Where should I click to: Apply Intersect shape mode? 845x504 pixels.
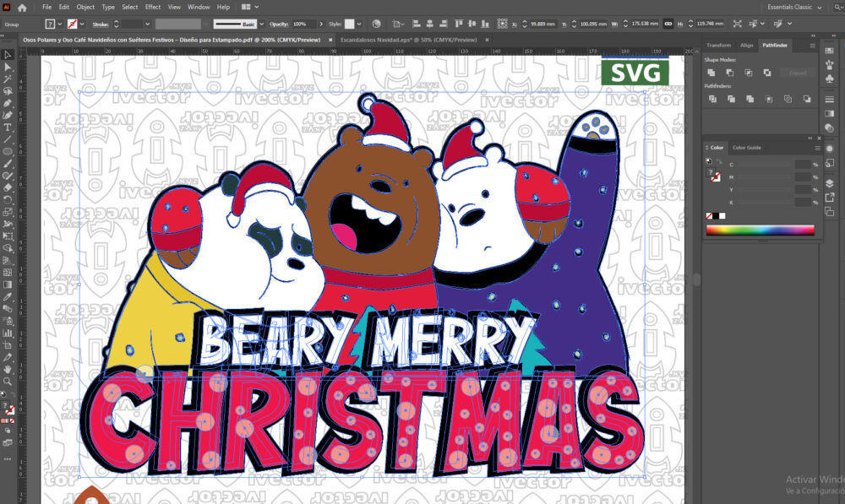coord(749,73)
